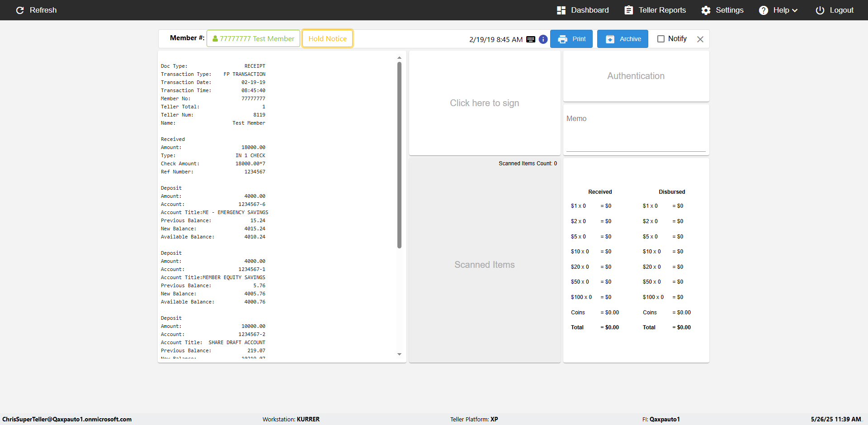Click the archive box icon
The height and width of the screenshot is (425, 868).
[x=610, y=39]
